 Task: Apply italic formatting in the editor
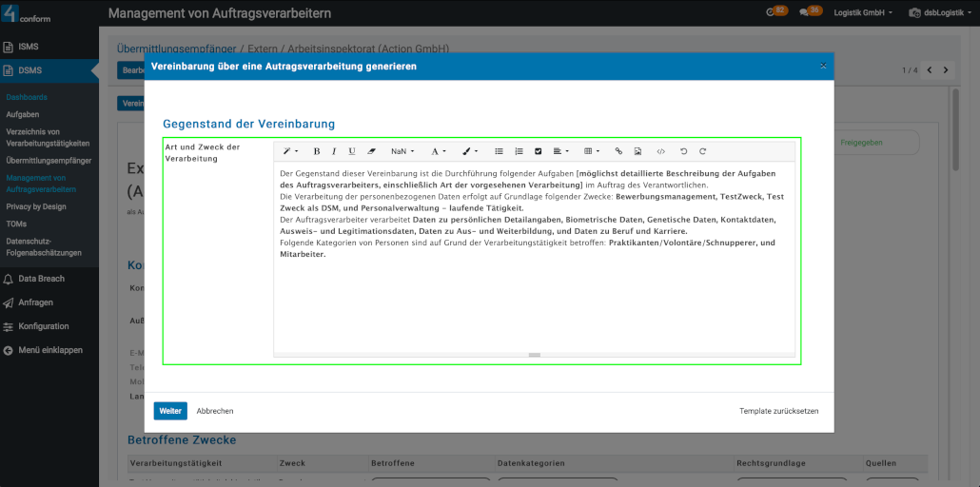(334, 151)
